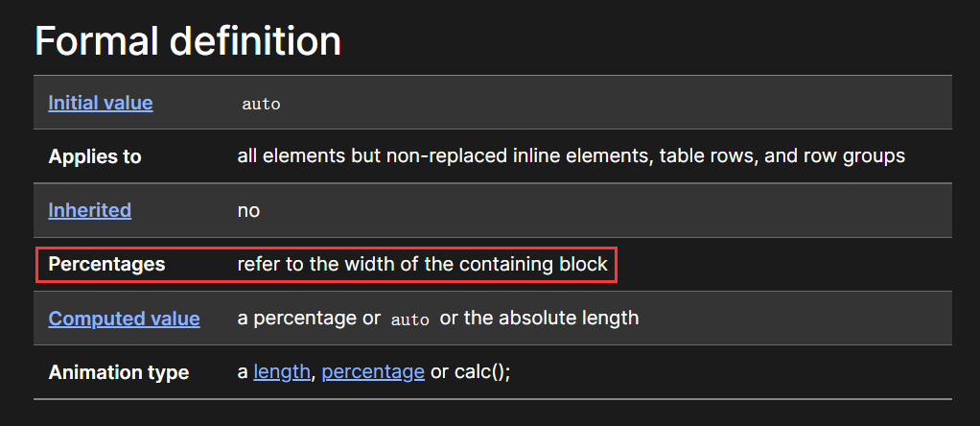The width and height of the screenshot is (980, 426).
Task: Select the Percentages label
Action: [x=106, y=265]
